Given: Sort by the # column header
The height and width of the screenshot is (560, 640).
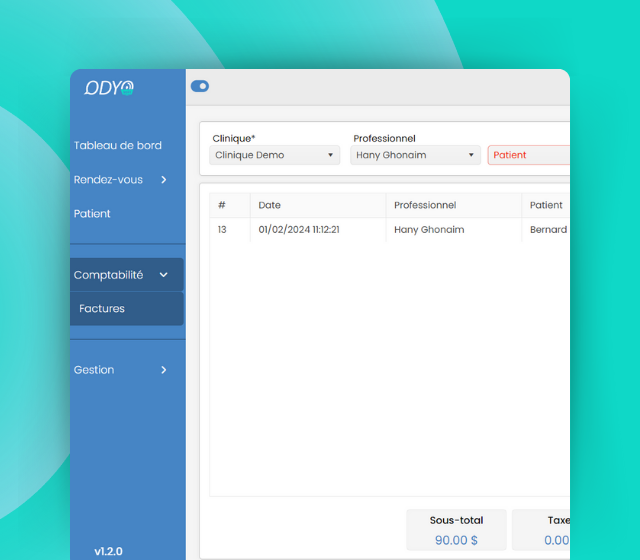Looking at the screenshot, I should tap(222, 205).
